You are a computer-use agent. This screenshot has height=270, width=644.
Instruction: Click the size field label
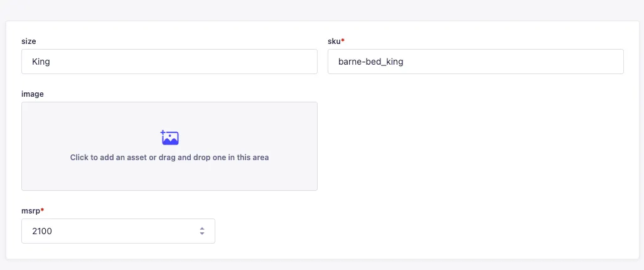click(29, 41)
